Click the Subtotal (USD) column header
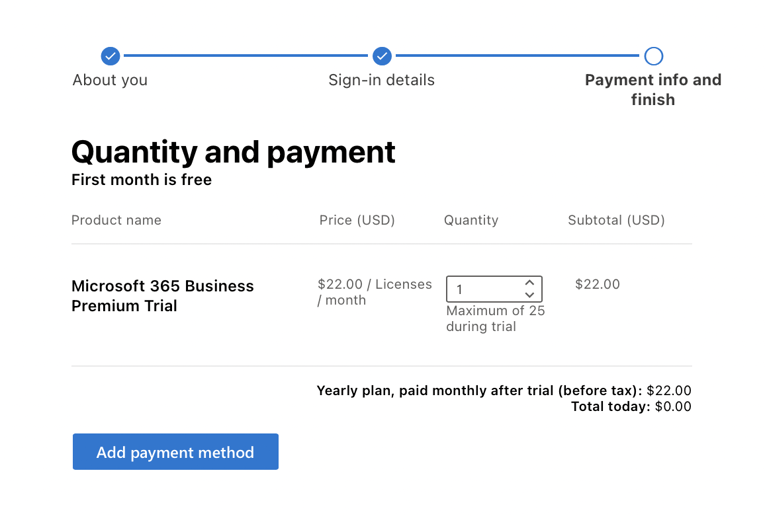Viewport: 765px width, 522px height. pyautogui.click(x=616, y=220)
